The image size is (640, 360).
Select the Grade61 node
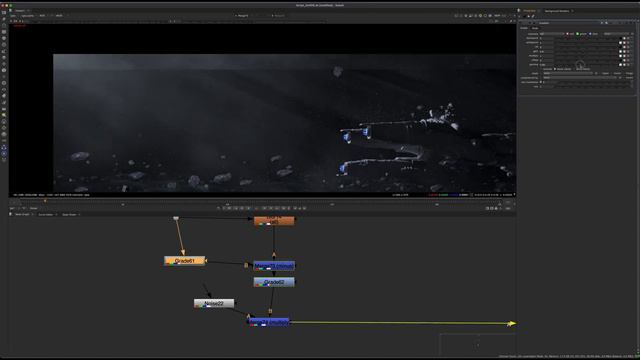(184, 261)
